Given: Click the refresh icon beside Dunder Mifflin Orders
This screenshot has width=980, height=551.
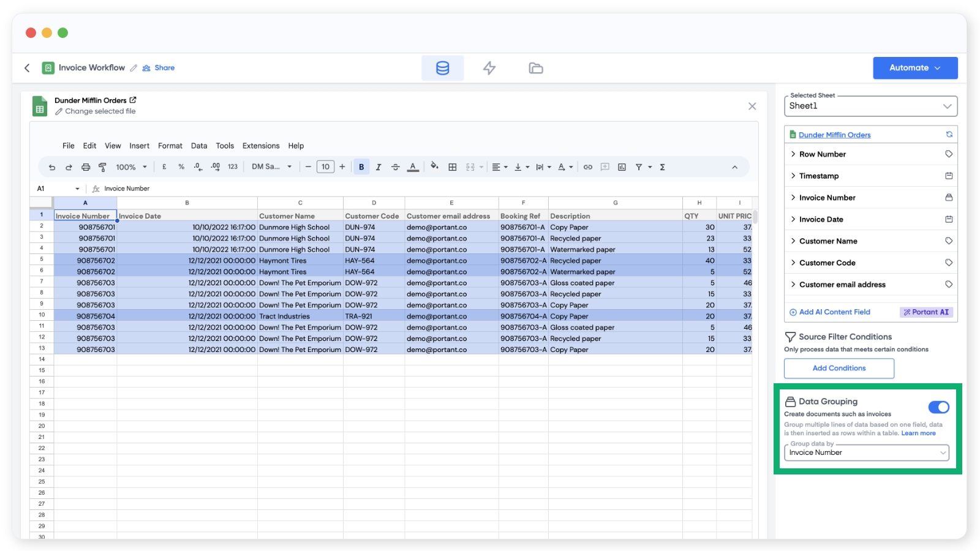Looking at the screenshot, I should click(x=949, y=135).
